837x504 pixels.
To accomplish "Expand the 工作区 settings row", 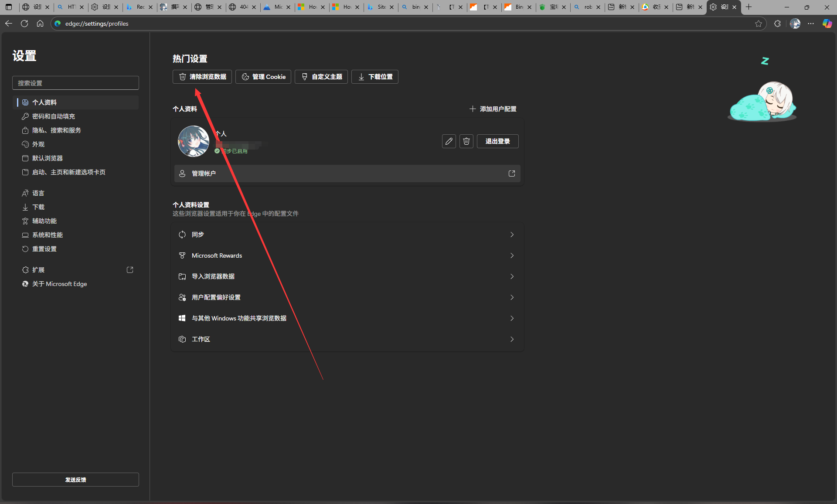I will pos(347,339).
